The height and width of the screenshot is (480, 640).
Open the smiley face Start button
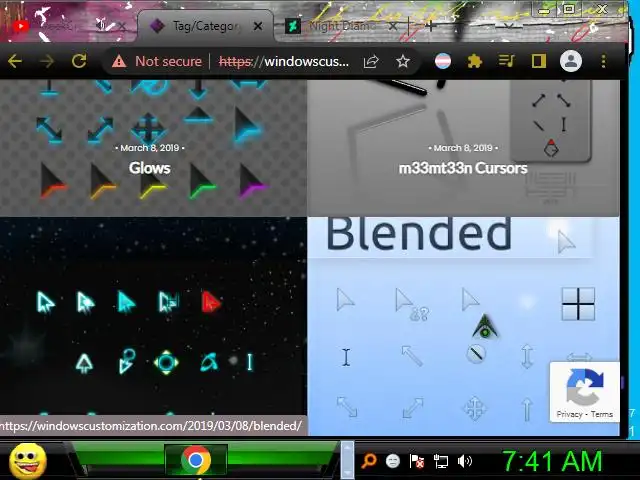28,461
